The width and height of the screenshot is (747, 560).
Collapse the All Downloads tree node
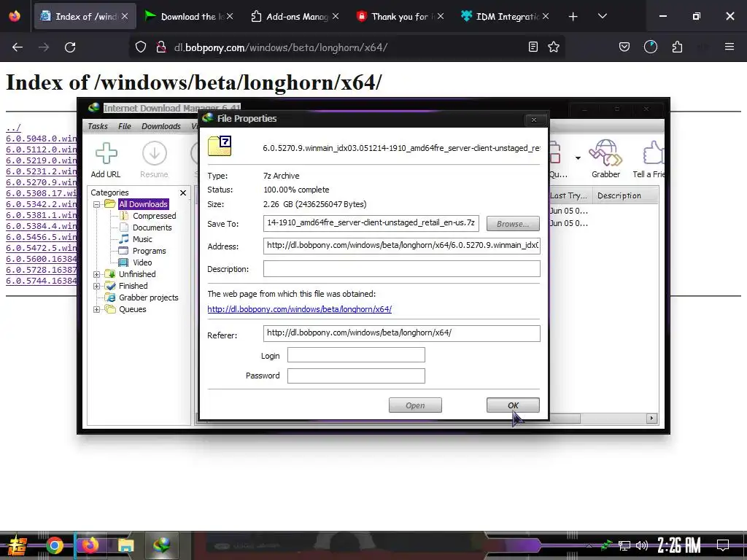97,204
